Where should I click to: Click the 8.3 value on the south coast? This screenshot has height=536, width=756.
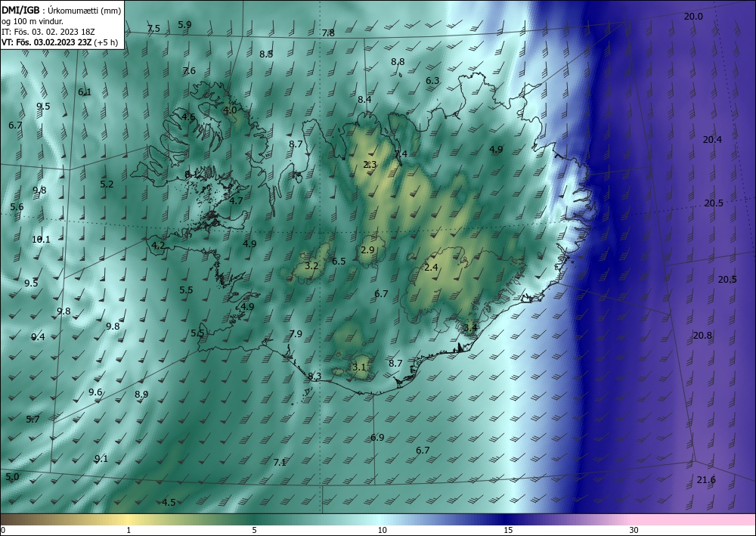[314, 376]
